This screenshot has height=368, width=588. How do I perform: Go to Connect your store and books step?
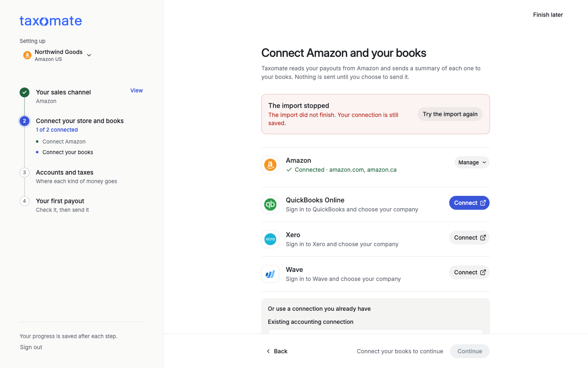pyautogui.click(x=80, y=121)
